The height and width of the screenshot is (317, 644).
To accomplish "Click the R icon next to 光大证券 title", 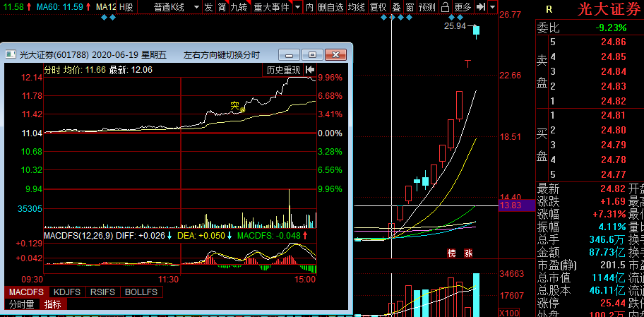I will pyautogui.click(x=549, y=9).
